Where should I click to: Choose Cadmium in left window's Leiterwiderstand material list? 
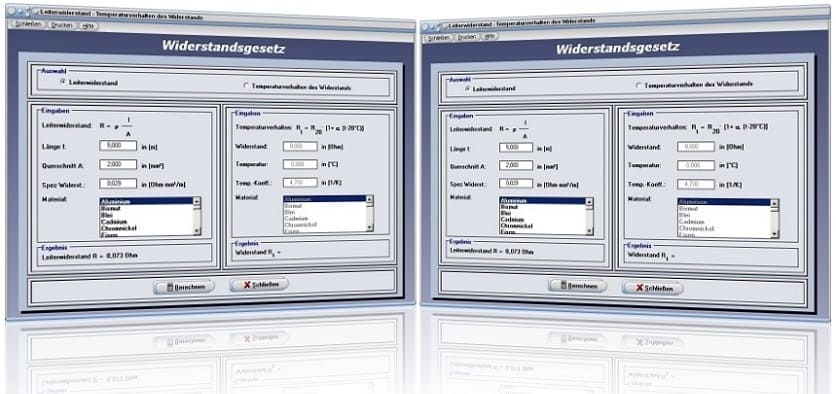tap(146, 222)
